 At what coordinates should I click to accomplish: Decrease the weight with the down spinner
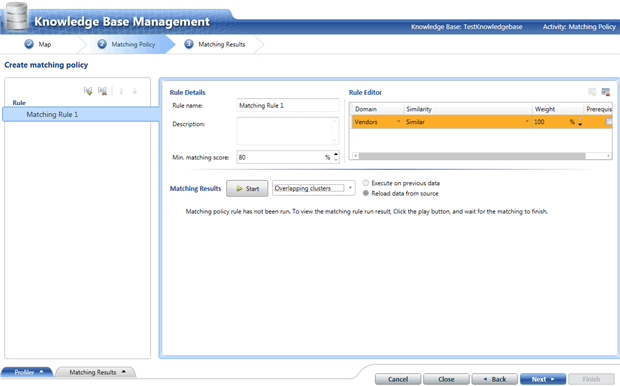pos(580,125)
